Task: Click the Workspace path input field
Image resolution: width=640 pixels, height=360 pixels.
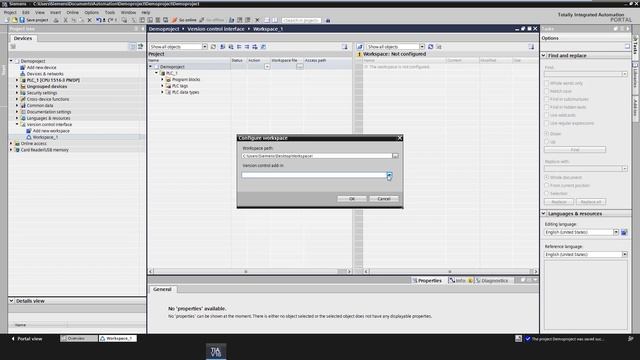Action: (x=317, y=156)
